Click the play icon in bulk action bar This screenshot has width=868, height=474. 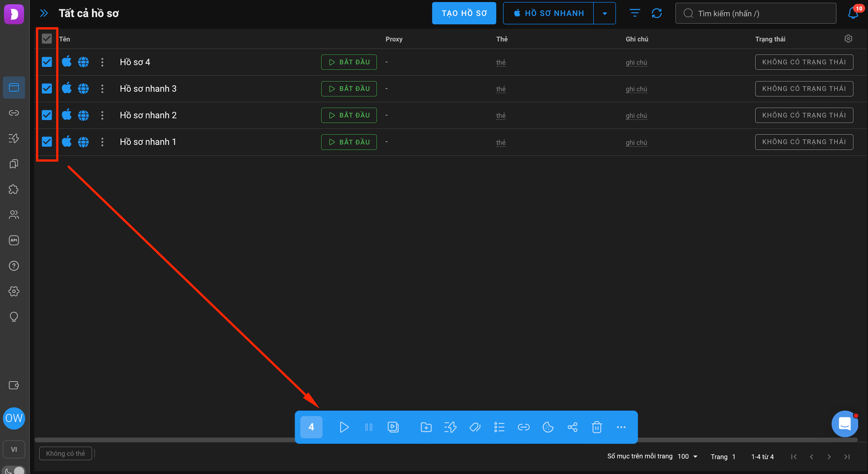pos(344,427)
